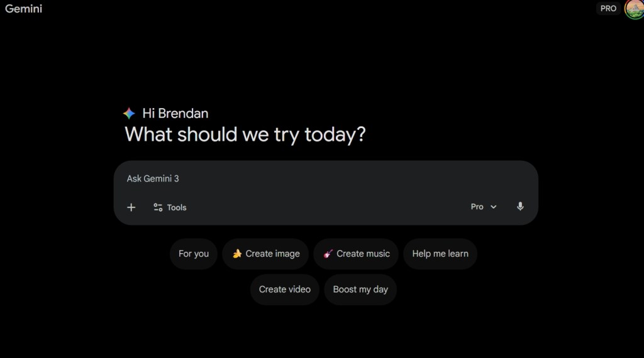
Task: Focus the Ask Gemini 3 prompt field
Action: pos(314,178)
